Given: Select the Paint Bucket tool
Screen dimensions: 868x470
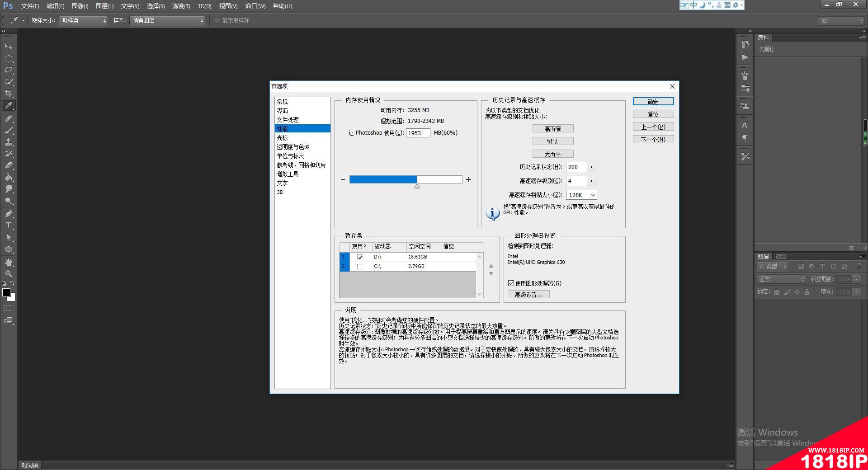Looking at the screenshot, I should pos(9,177).
